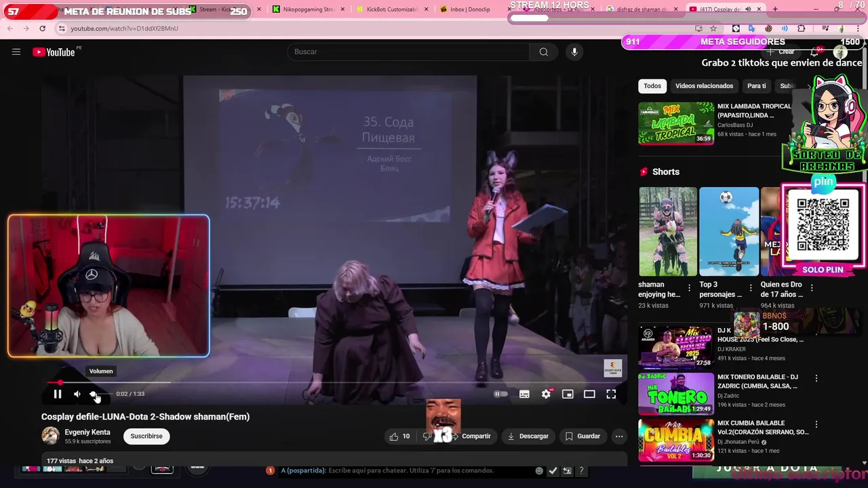Open options for Top 3 personajes short
This screenshot has width=868, height=488.
click(x=751, y=287)
